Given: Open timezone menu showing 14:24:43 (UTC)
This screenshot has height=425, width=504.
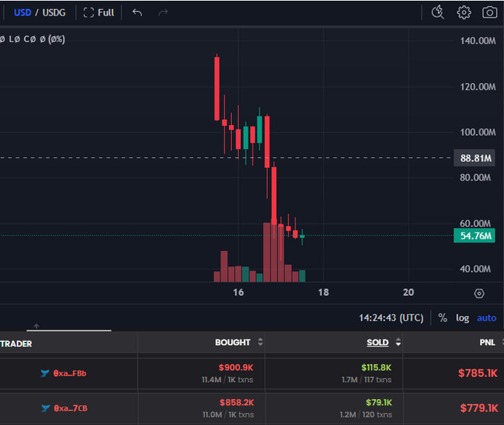Looking at the screenshot, I should [391, 318].
